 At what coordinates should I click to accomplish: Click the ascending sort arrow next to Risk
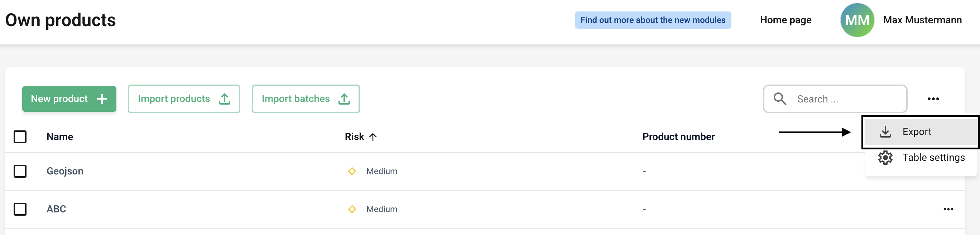click(x=373, y=137)
